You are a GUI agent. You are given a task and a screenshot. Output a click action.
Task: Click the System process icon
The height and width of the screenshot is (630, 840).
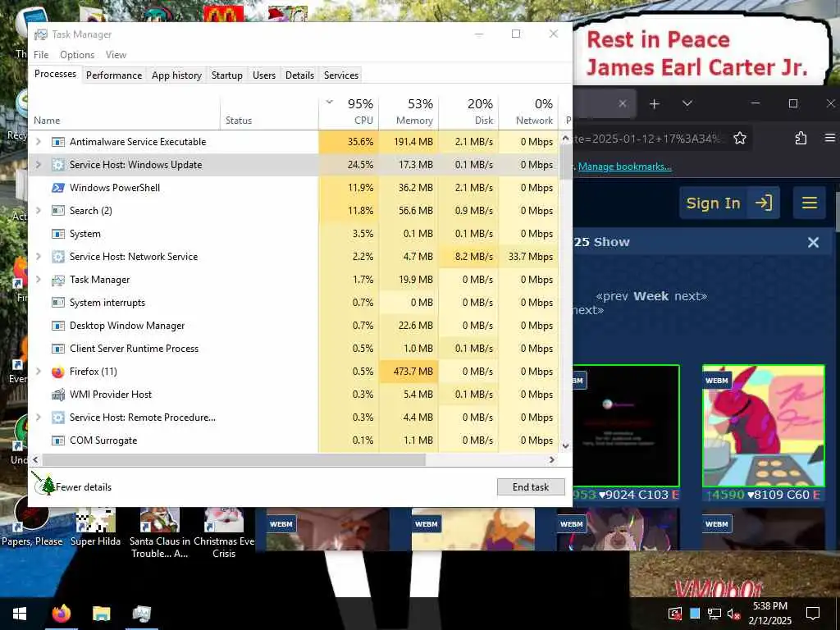pyautogui.click(x=58, y=234)
